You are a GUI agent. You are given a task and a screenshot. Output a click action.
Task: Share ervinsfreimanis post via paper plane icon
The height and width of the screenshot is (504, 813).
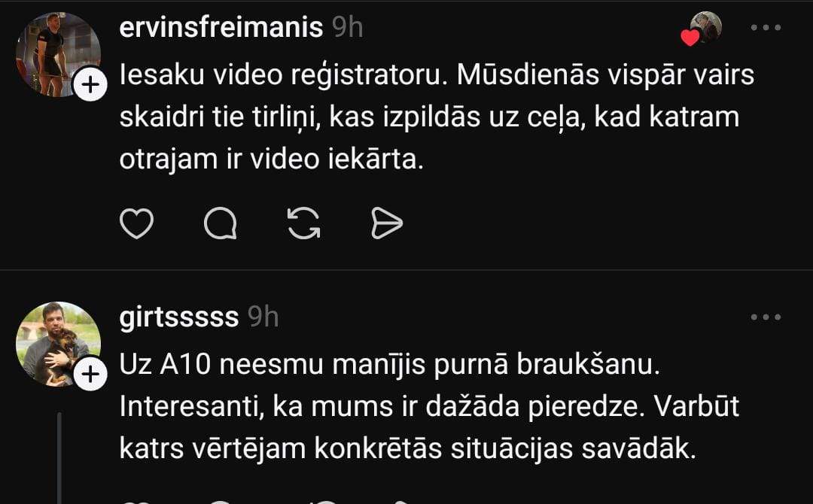click(x=388, y=223)
